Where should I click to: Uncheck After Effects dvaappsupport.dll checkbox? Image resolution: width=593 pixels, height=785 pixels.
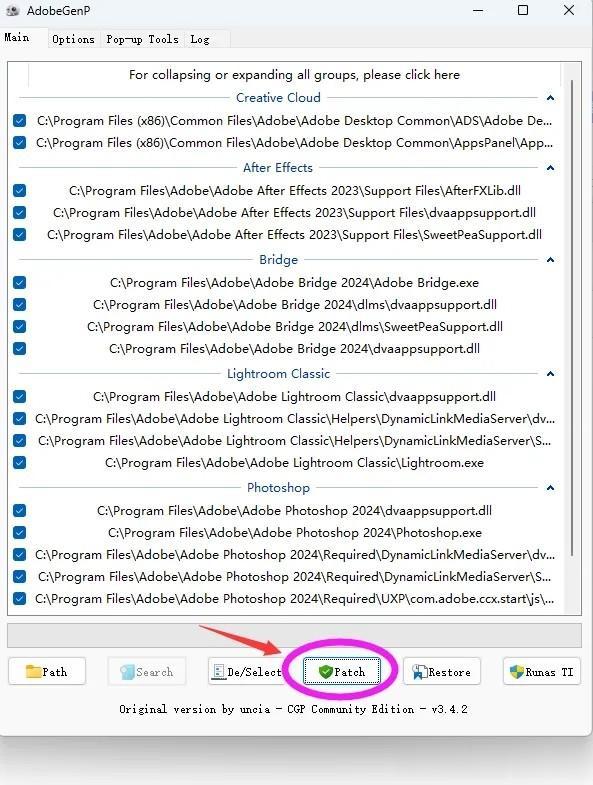coord(20,213)
